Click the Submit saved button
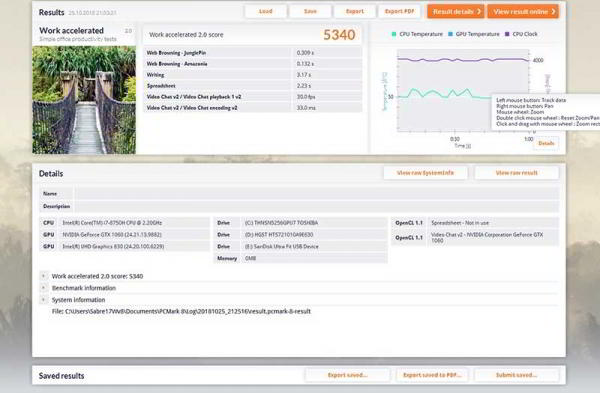 coord(517,375)
